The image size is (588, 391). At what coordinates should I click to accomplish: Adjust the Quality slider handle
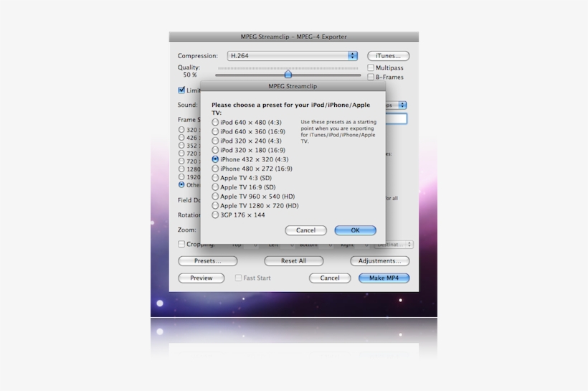pos(288,74)
